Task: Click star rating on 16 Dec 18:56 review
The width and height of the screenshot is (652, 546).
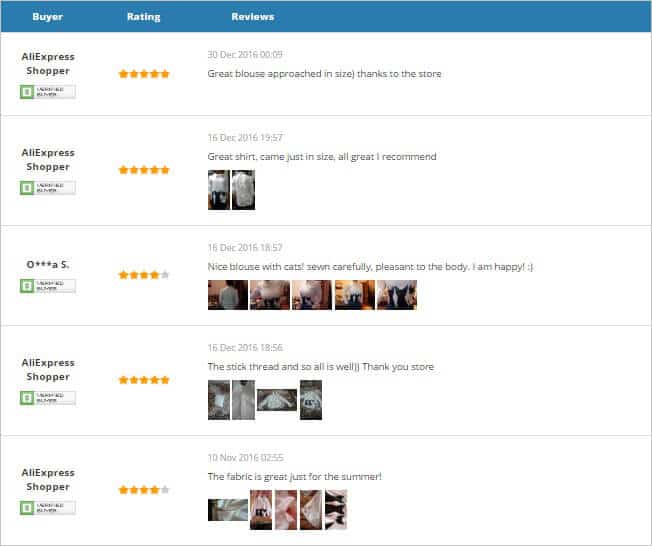Action: coord(144,380)
